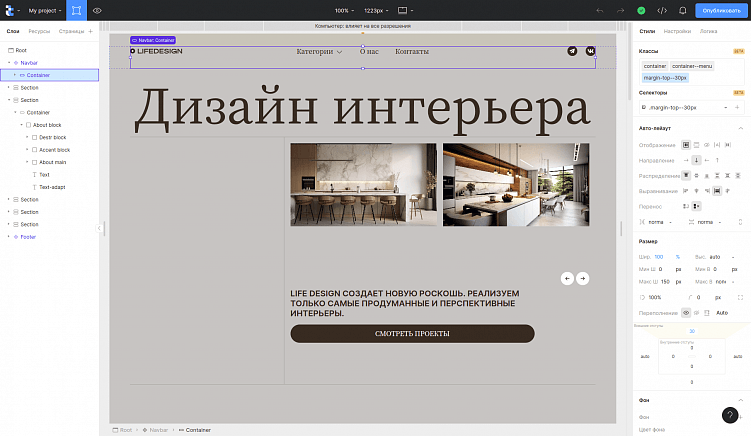Select the left kitchen image
Viewport: 751px width, 436px height.
[x=364, y=184]
